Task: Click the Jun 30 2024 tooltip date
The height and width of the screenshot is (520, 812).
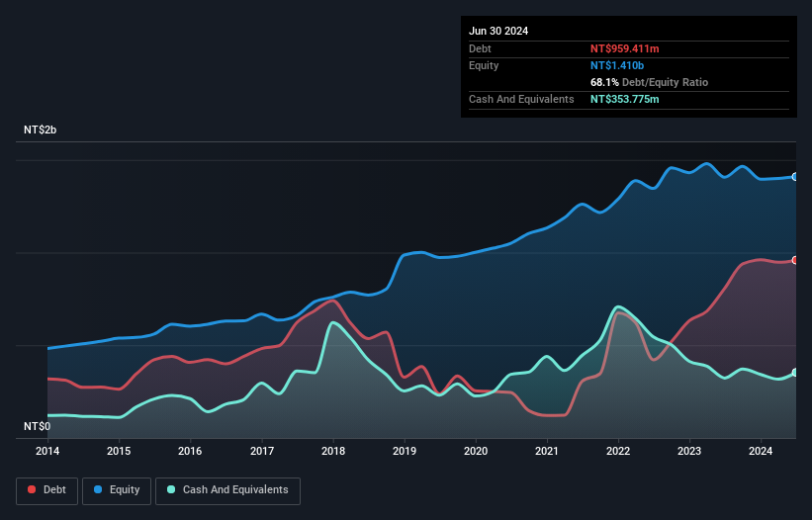Action: coord(498,31)
